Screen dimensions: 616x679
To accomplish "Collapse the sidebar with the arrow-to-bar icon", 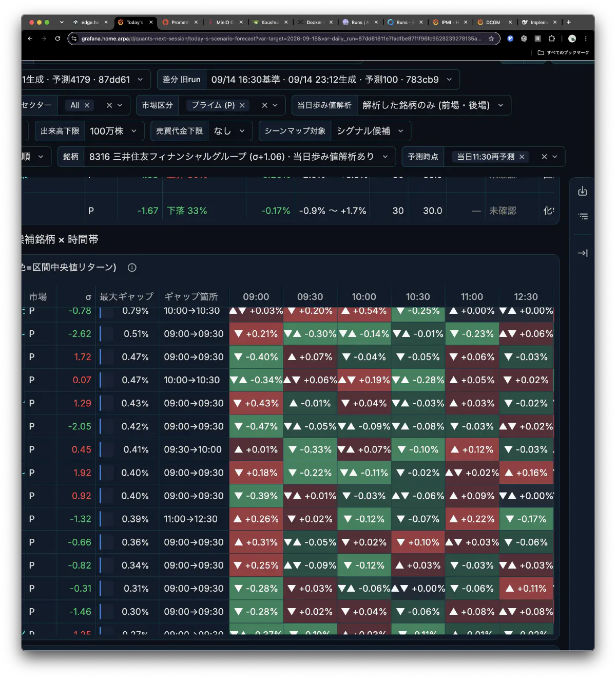I will click(583, 253).
